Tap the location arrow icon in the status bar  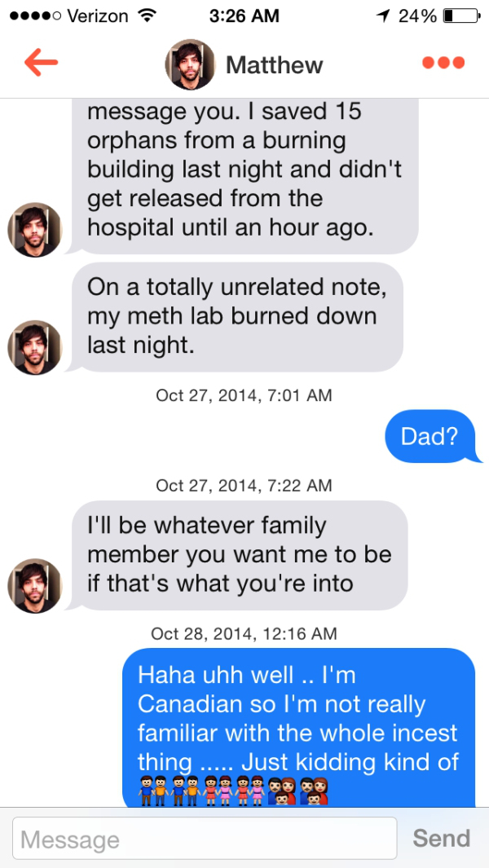(381, 15)
